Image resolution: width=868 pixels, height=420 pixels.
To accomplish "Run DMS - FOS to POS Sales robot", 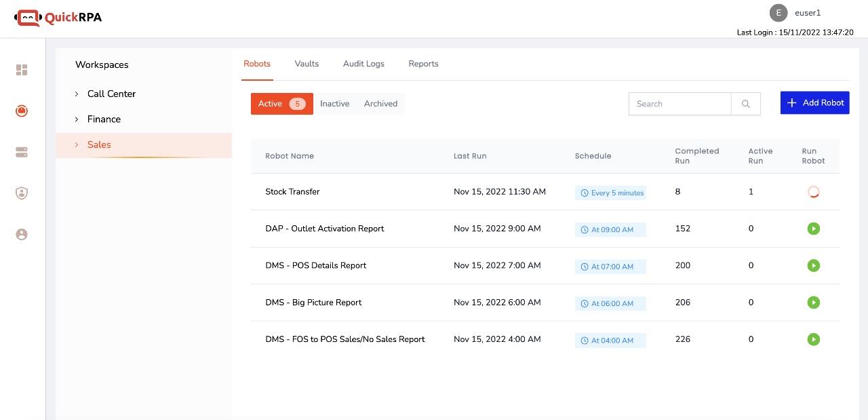I will click(814, 339).
